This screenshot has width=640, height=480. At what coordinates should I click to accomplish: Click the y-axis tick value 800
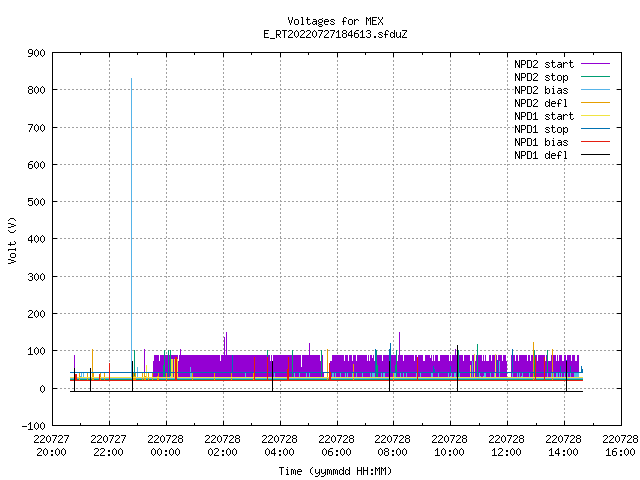tap(36, 90)
